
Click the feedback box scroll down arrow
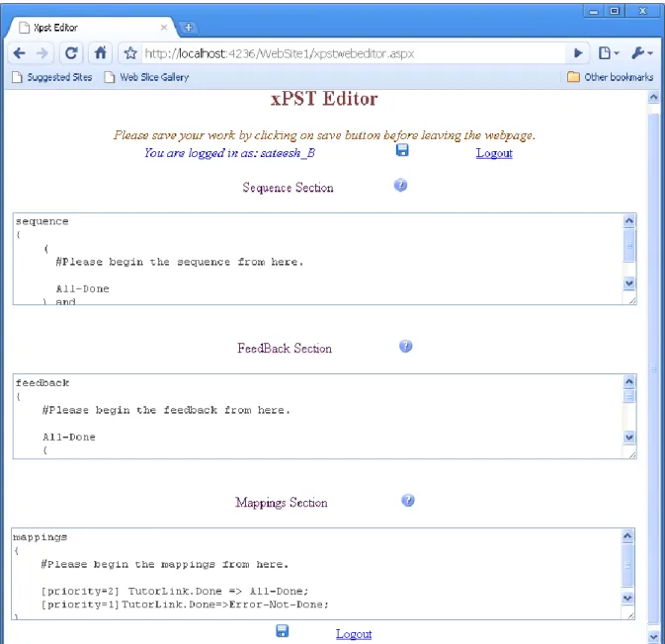[629, 438]
